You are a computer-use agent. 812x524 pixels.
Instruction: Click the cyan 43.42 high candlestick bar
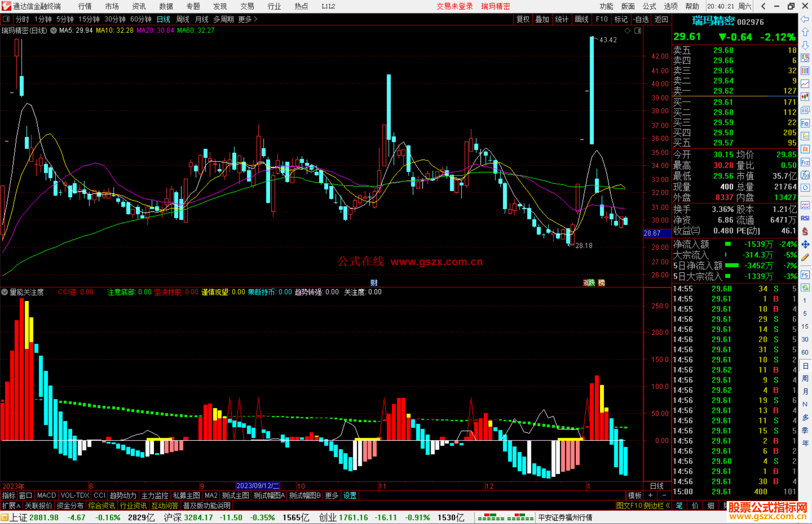coord(592,90)
